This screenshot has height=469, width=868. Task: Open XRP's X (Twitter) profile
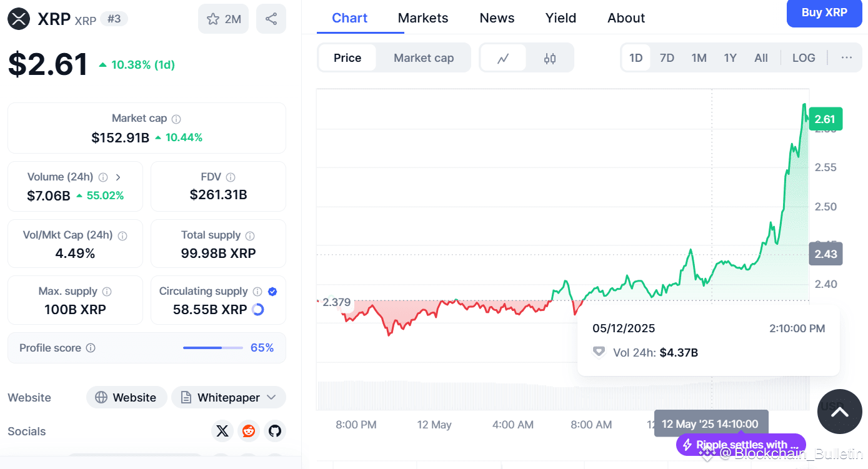click(x=222, y=431)
